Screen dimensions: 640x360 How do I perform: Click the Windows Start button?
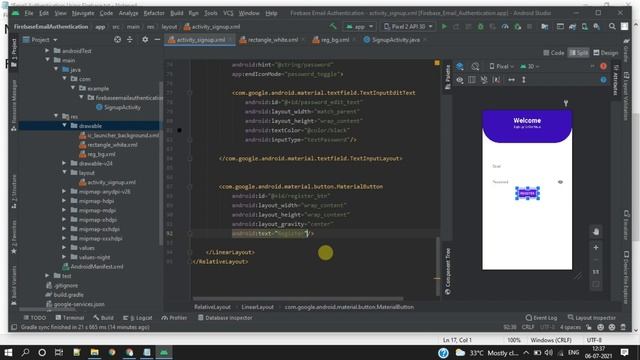(8, 352)
